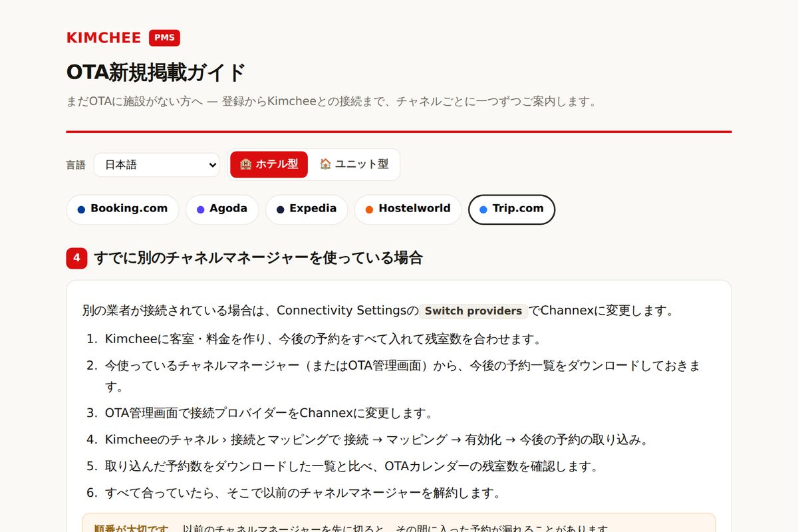The image size is (798, 532).
Task: Click the blue dot on Trip.com
Action: (483, 209)
